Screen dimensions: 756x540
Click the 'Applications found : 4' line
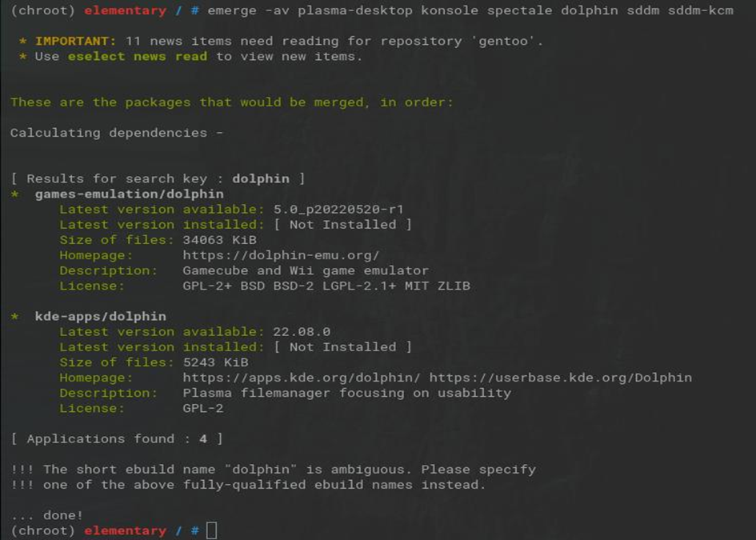pyautogui.click(x=117, y=438)
